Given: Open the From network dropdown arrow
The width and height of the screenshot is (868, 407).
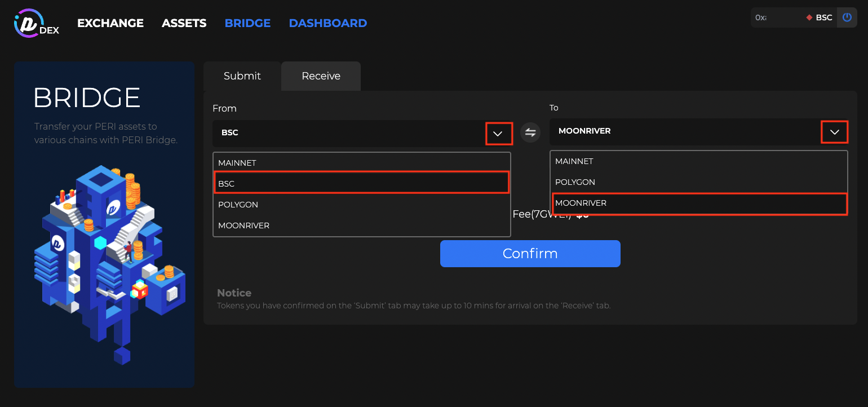Looking at the screenshot, I should point(498,134).
